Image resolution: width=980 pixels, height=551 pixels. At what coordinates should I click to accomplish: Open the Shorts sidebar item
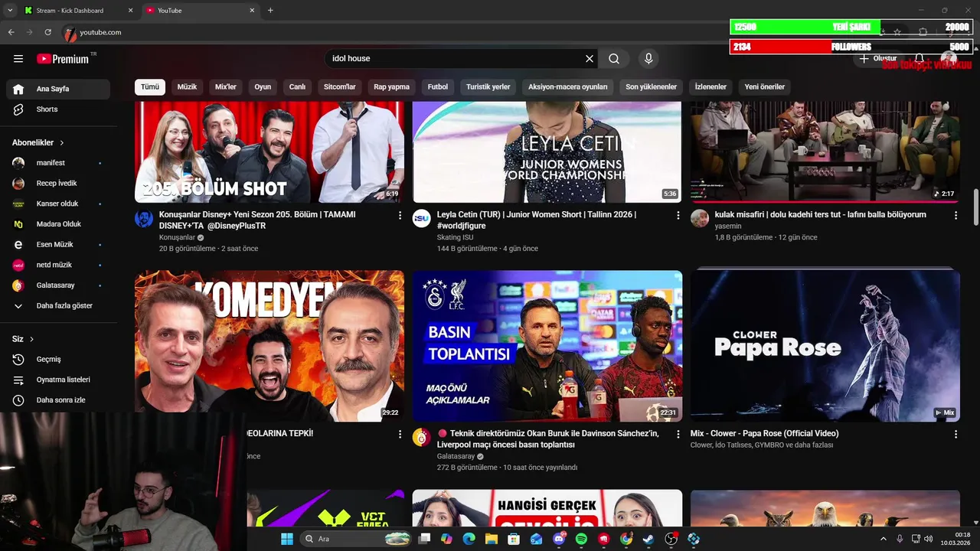point(58,109)
